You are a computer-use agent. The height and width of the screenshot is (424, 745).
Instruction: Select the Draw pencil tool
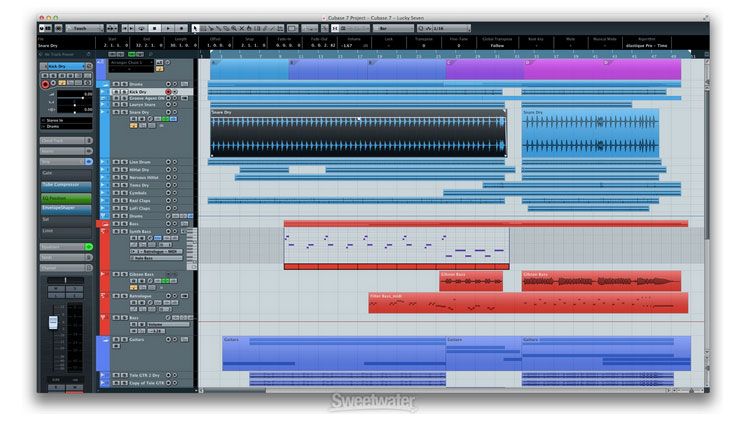[x=264, y=29]
